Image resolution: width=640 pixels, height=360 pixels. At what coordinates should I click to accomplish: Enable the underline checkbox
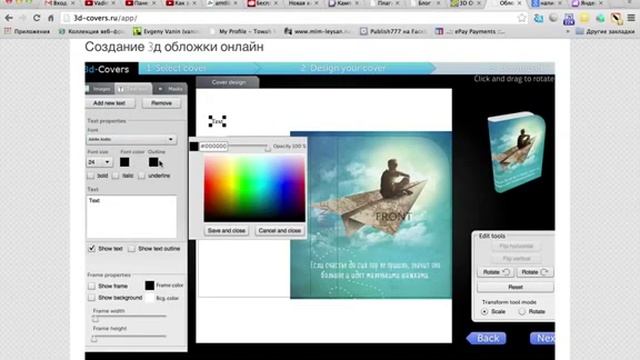tap(142, 176)
